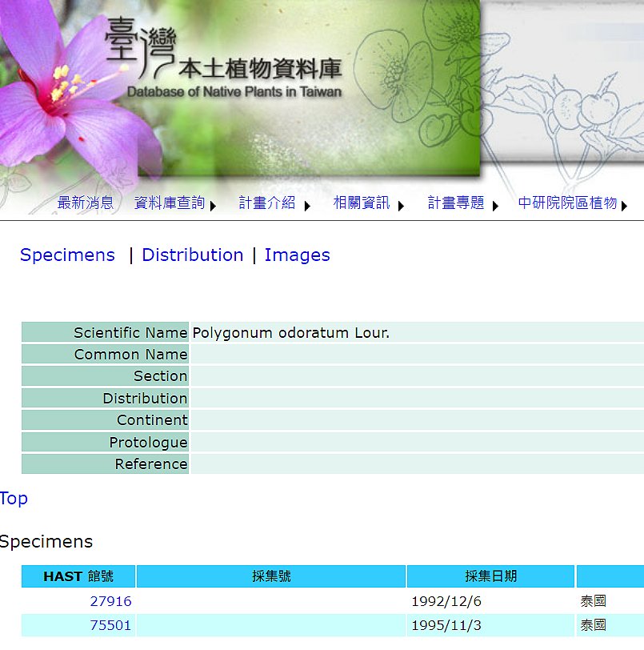Click the 採集日期 column header
The height and width of the screenshot is (650, 644).
(490, 576)
